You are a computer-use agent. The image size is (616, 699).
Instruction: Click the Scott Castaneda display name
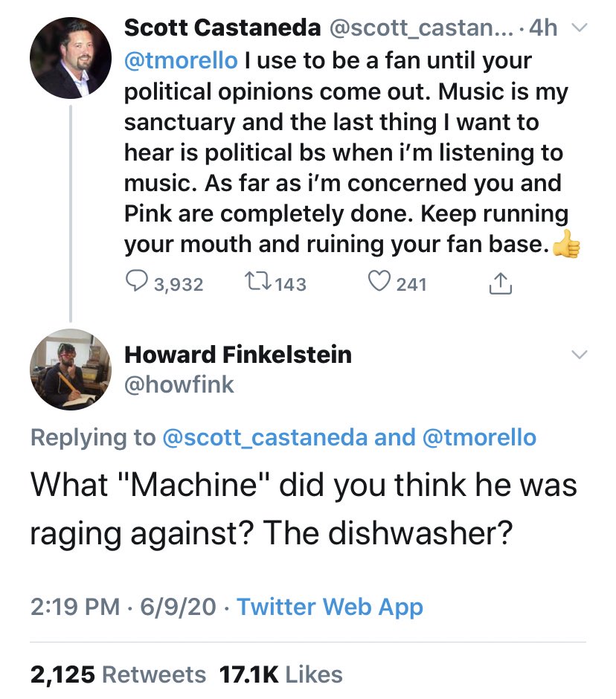coord(219,28)
